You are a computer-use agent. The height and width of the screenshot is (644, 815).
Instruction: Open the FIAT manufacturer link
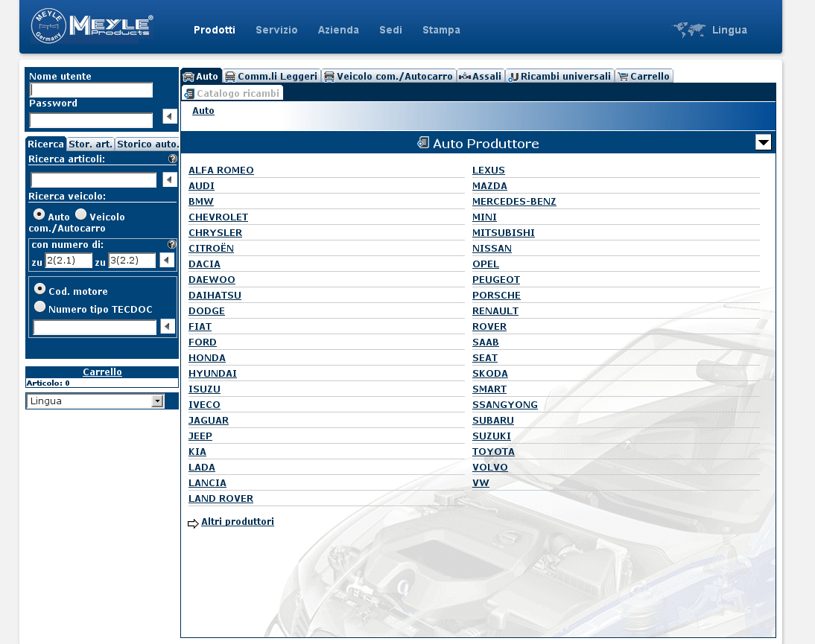pos(200,327)
